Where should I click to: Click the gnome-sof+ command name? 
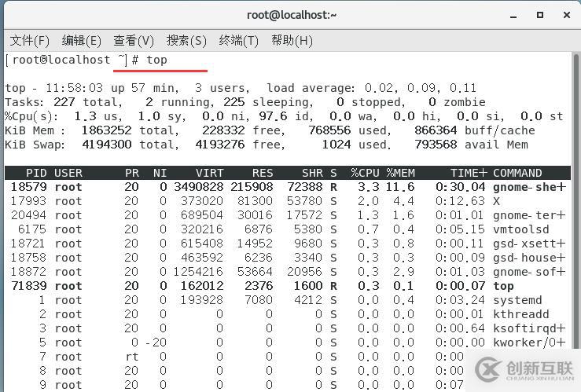(529, 272)
